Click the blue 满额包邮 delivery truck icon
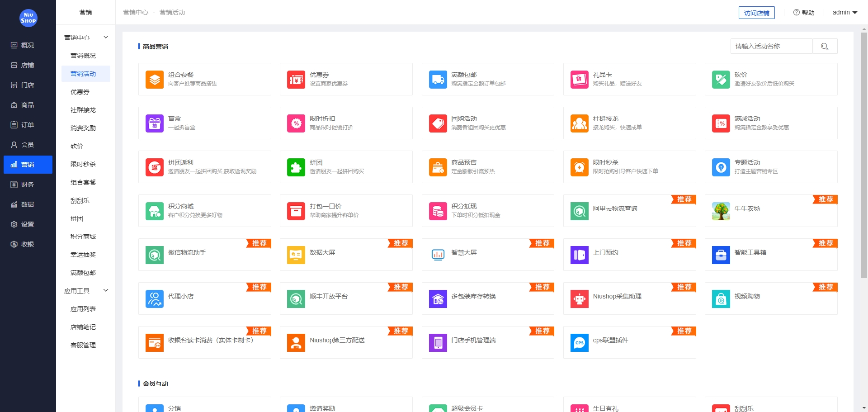Screen dimensions: 868x412 pyautogui.click(x=438, y=80)
